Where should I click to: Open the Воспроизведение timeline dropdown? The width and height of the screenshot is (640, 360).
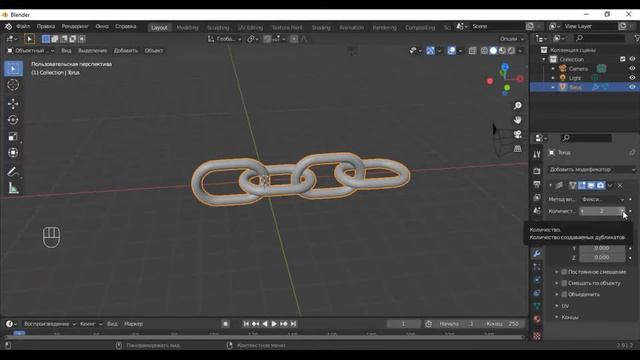[x=50, y=324]
